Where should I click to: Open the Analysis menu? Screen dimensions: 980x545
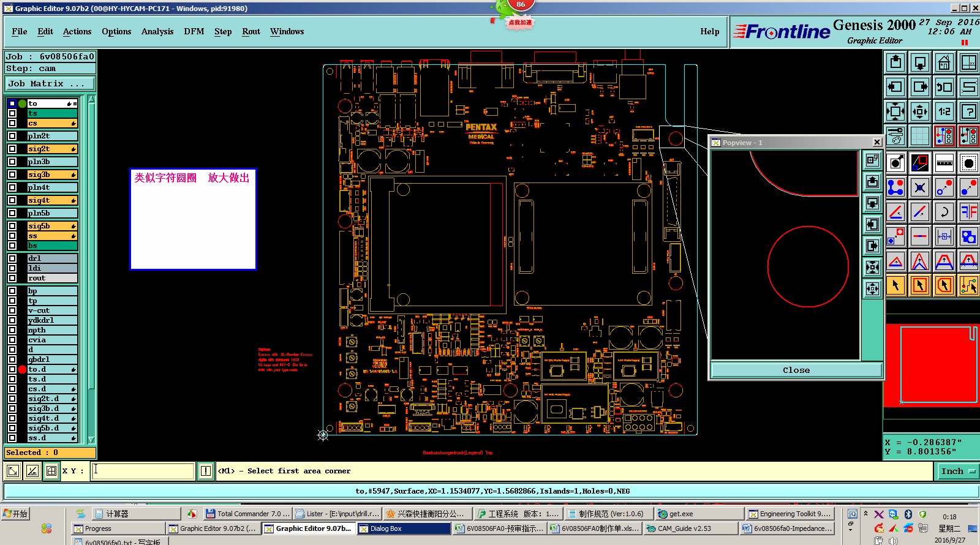pyautogui.click(x=157, y=32)
